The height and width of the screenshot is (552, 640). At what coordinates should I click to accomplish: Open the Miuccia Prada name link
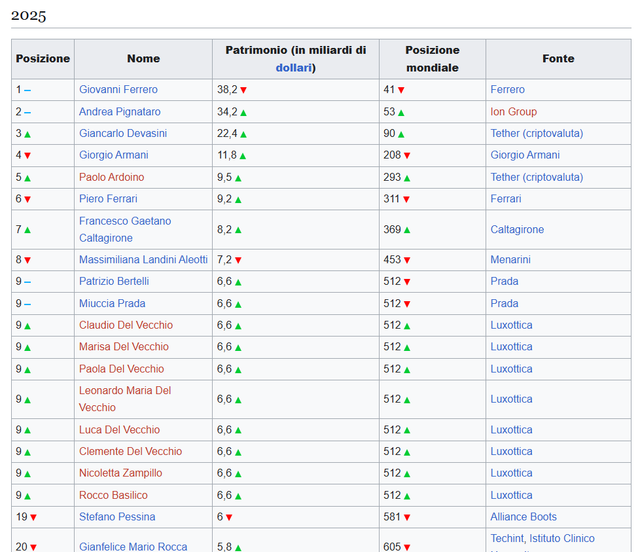[112, 304]
